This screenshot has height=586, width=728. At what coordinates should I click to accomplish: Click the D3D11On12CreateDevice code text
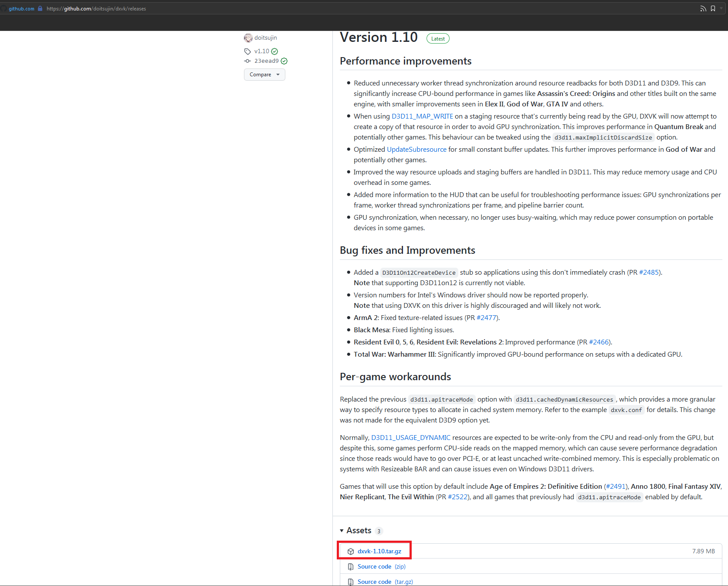click(419, 273)
